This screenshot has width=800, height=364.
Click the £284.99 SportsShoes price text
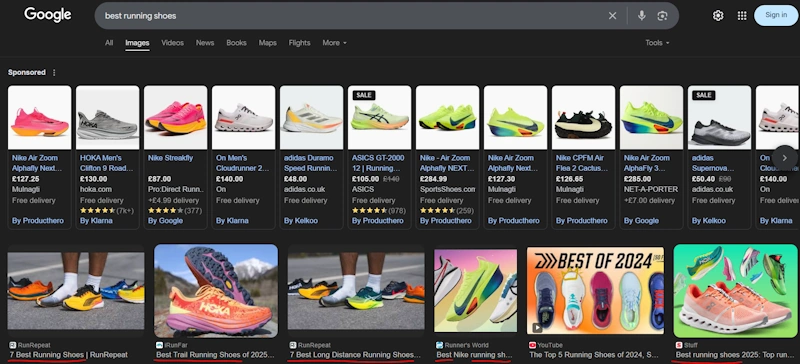(x=433, y=179)
